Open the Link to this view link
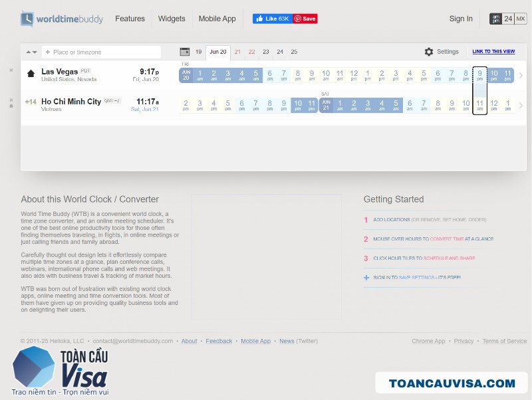 [x=493, y=52]
